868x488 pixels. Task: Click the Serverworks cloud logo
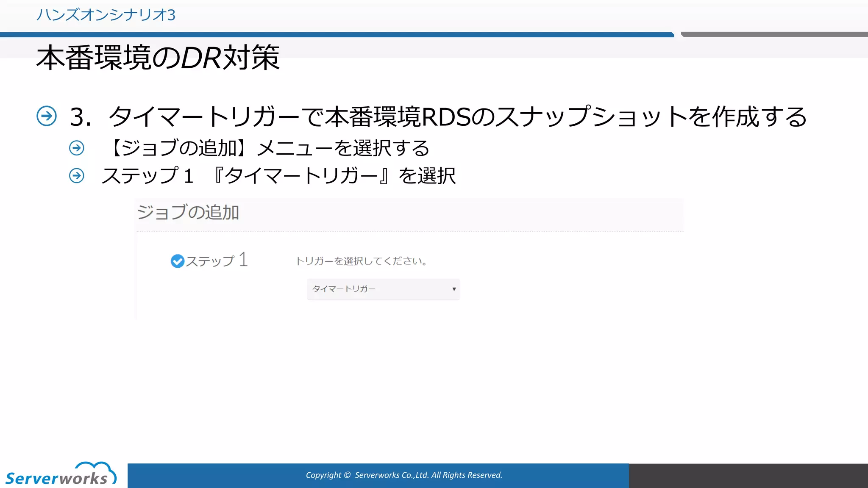tap(61, 474)
